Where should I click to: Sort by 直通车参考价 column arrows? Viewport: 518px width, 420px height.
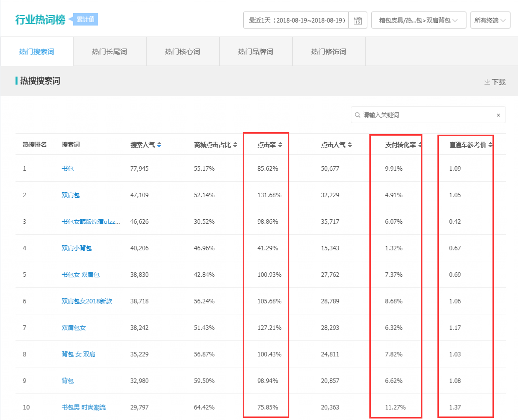click(x=490, y=145)
